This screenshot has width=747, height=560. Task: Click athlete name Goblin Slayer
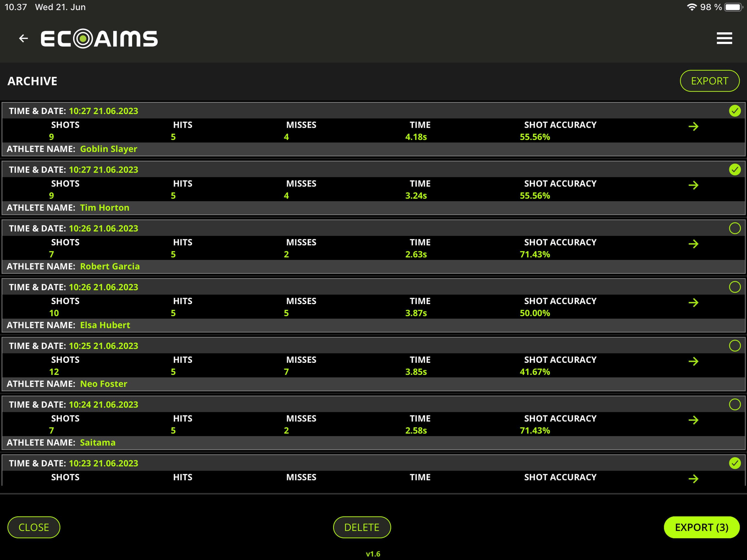coord(108,149)
